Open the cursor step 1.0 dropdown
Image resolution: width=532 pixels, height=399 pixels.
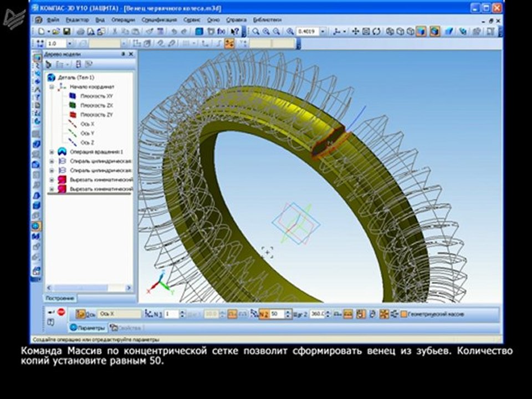pyautogui.click(x=70, y=43)
